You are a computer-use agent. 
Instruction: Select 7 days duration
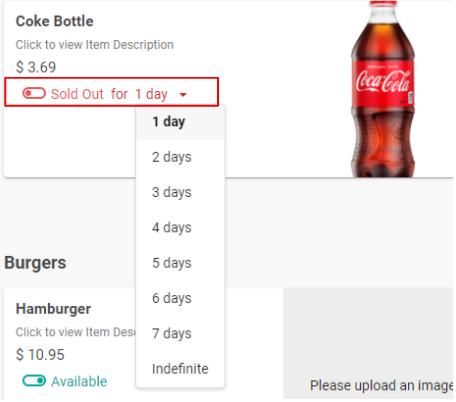(x=180, y=334)
